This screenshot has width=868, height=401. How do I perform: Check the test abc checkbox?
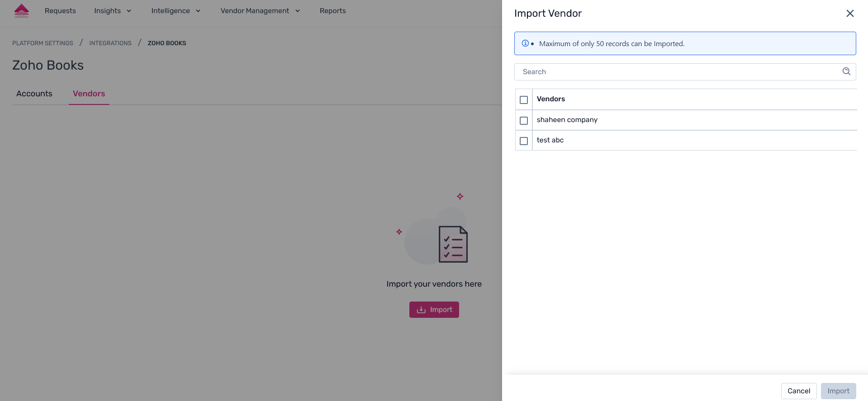pos(524,141)
